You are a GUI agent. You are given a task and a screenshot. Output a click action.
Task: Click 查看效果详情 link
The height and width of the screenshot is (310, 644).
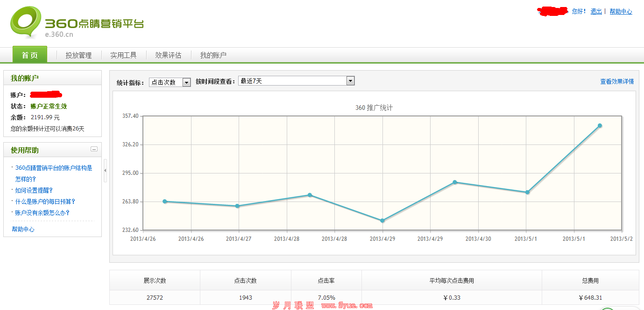[617, 81]
